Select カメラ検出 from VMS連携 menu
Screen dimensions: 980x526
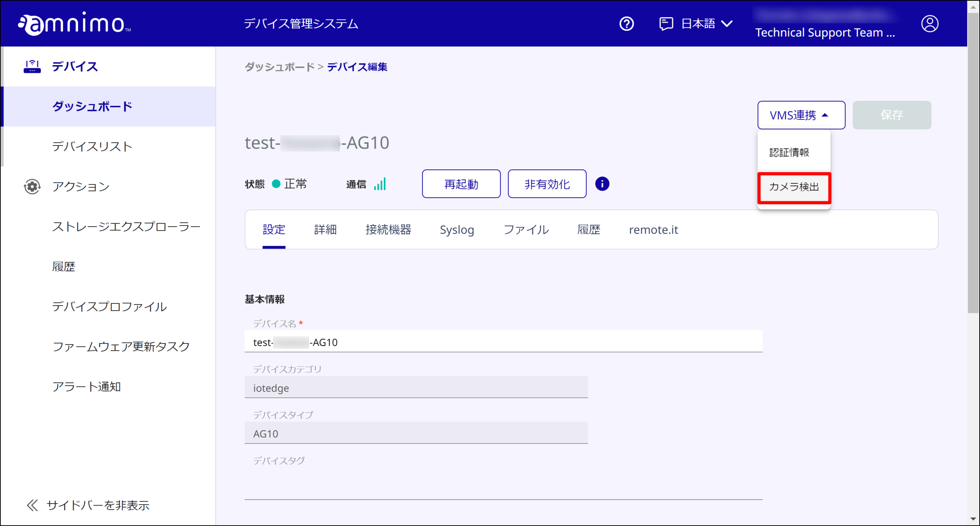(x=794, y=187)
